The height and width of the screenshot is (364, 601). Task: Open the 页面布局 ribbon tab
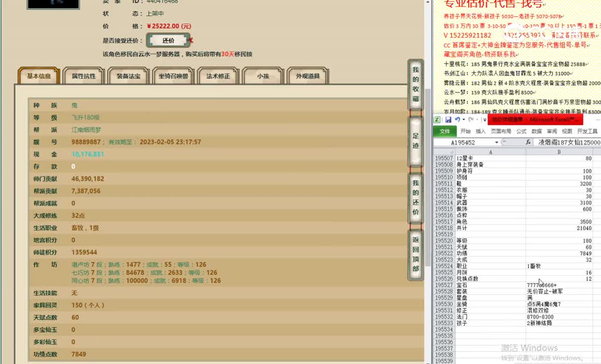pyautogui.click(x=501, y=131)
